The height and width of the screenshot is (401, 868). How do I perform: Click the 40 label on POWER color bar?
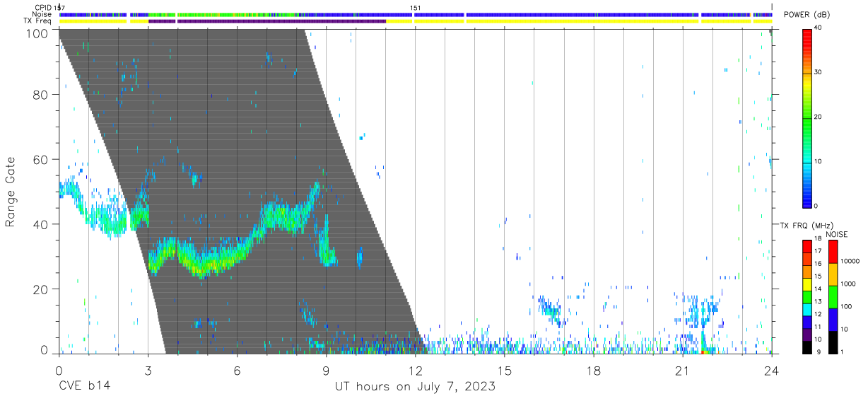(819, 28)
